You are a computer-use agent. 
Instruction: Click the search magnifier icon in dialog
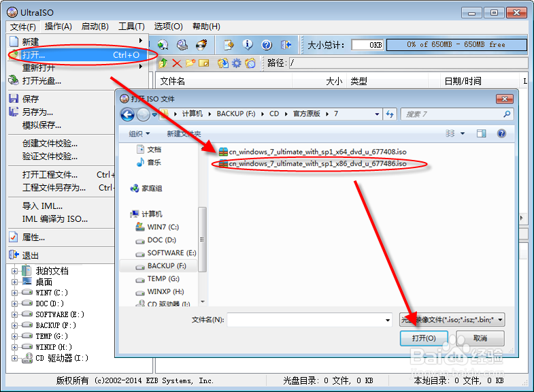tap(507, 114)
